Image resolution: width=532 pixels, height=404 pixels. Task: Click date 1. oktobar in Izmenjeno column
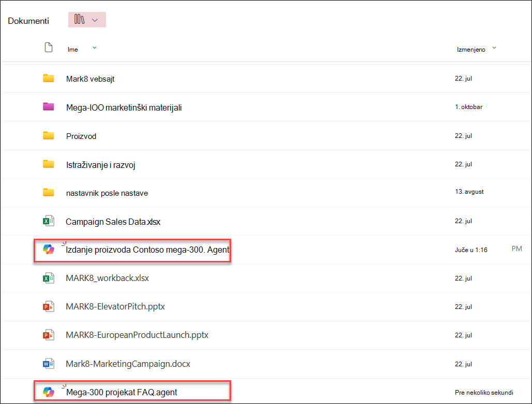click(468, 107)
